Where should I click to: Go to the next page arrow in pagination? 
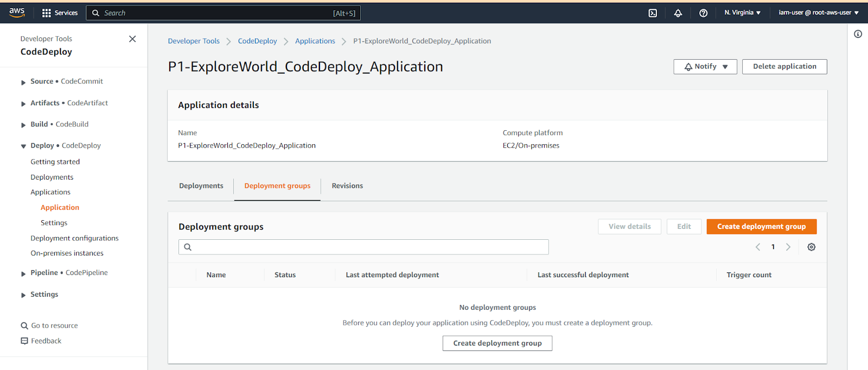tap(788, 247)
